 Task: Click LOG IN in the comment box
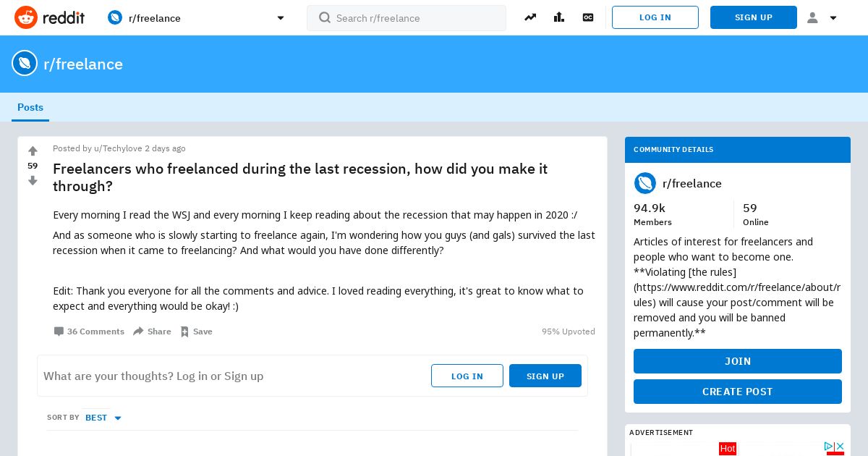[x=467, y=376]
